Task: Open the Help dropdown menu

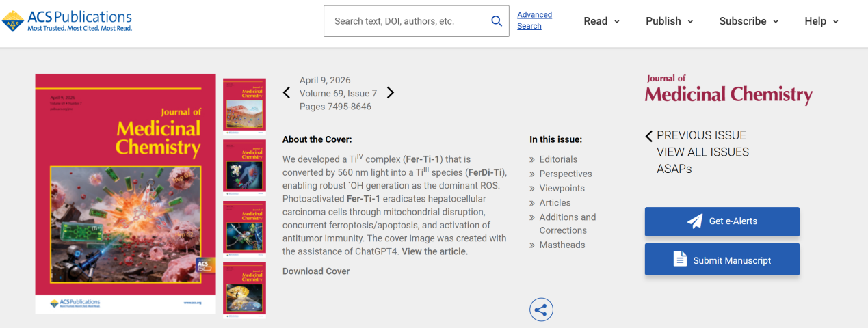Action: pos(821,21)
